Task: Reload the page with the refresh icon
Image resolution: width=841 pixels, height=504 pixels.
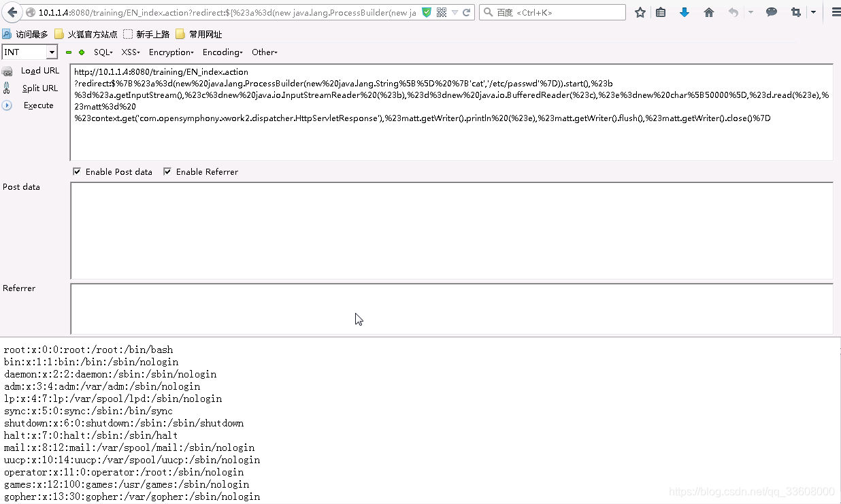Action: pyautogui.click(x=467, y=12)
